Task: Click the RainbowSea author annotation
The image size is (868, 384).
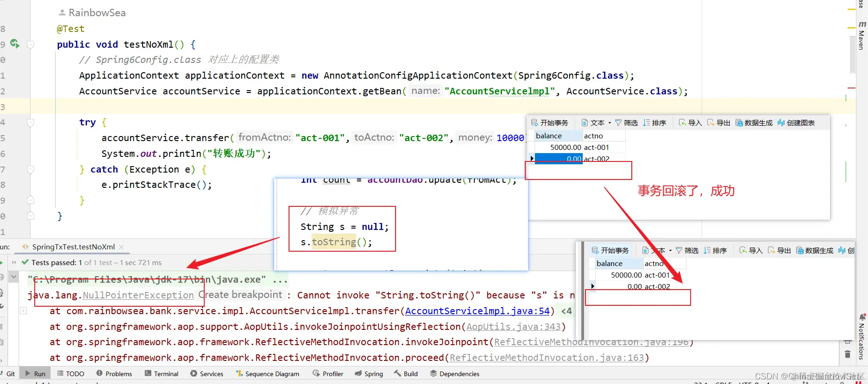Action: click(x=92, y=13)
